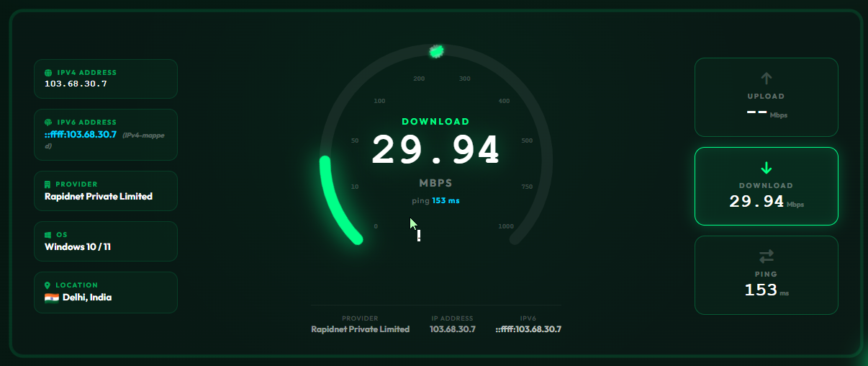
Task: Click the ping swap-arrows icon
Action: tap(766, 256)
